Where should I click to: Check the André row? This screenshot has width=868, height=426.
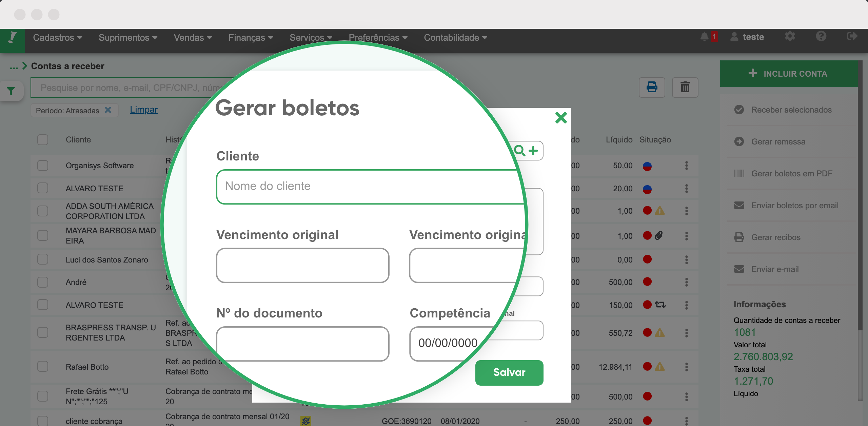point(43,282)
